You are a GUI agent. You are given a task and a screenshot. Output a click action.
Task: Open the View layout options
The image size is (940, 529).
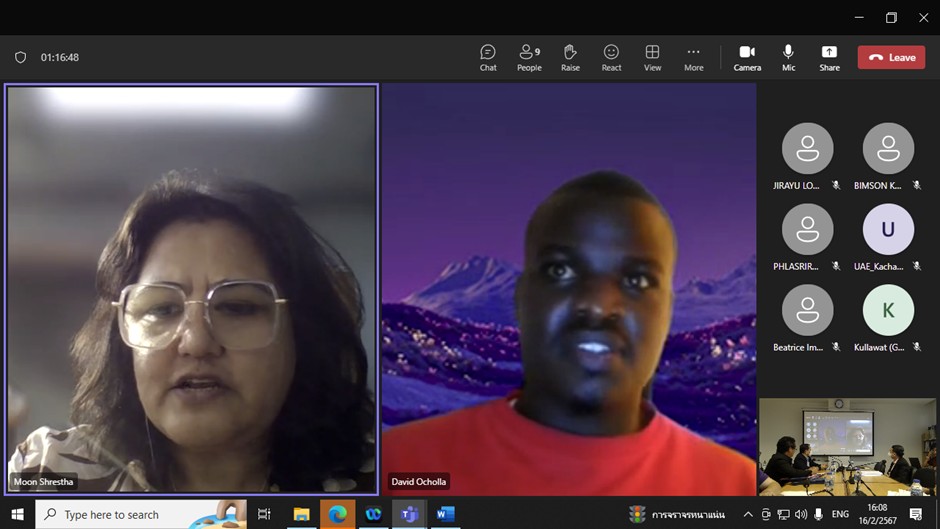pyautogui.click(x=652, y=57)
